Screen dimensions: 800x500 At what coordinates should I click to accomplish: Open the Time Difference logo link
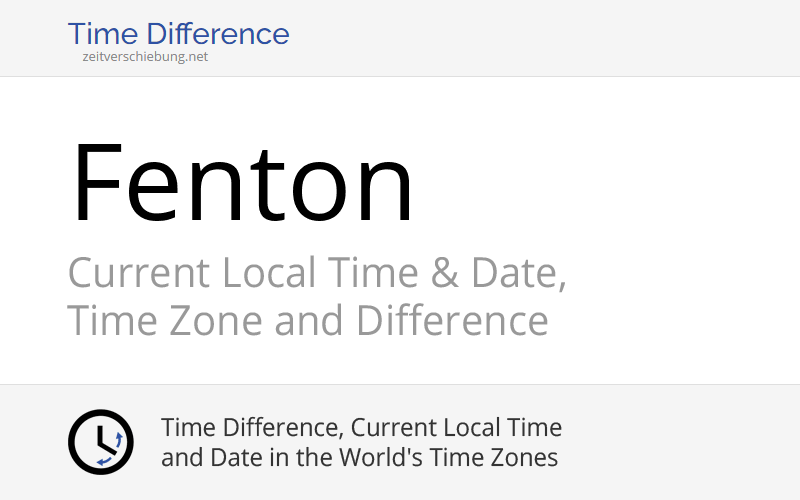[178, 34]
